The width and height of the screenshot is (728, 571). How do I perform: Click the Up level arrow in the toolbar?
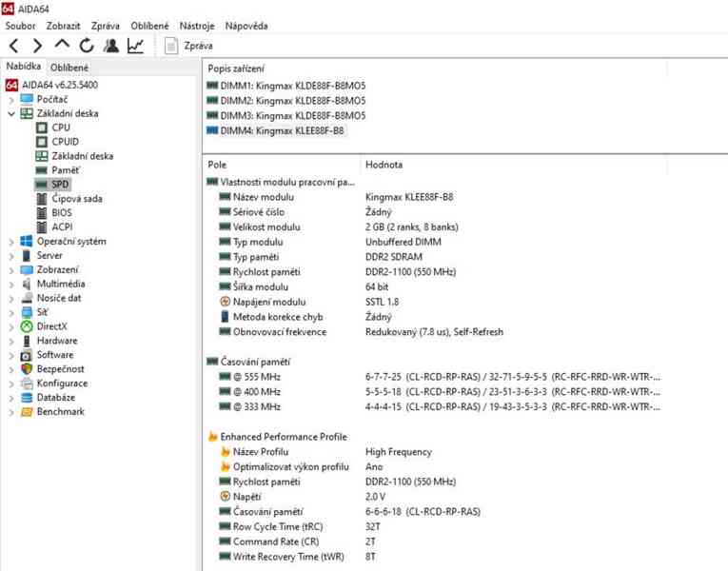62,45
